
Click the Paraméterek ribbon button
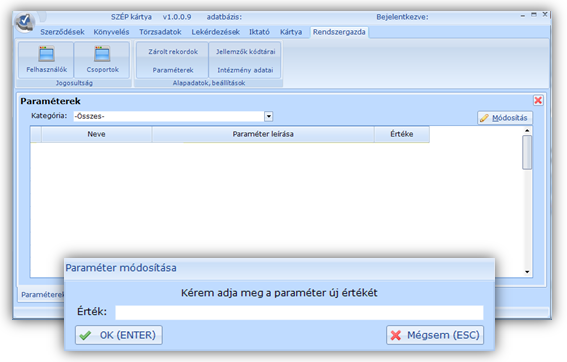[173, 70]
